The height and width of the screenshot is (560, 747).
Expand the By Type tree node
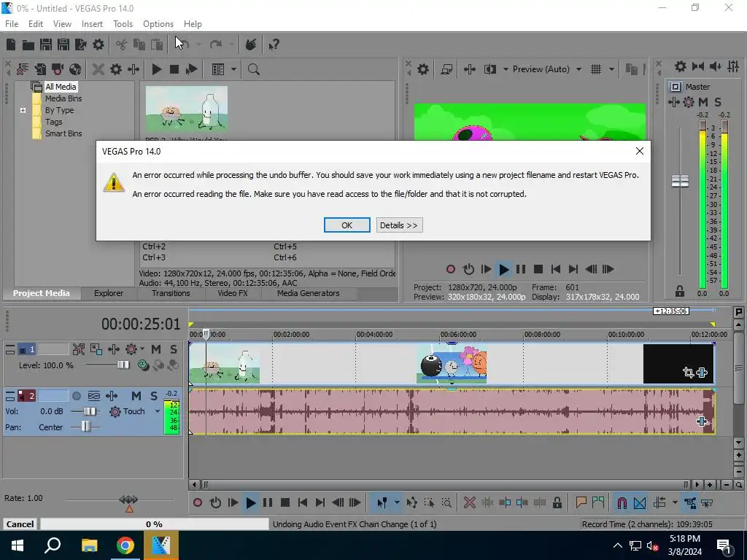tap(23, 111)
